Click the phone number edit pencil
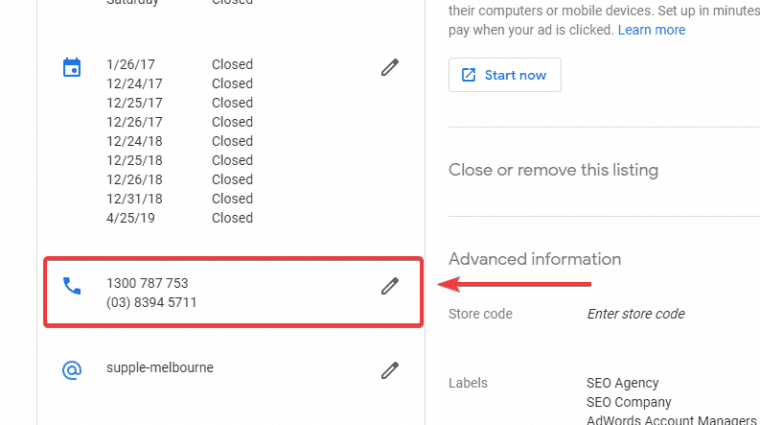 pos(390,286)
